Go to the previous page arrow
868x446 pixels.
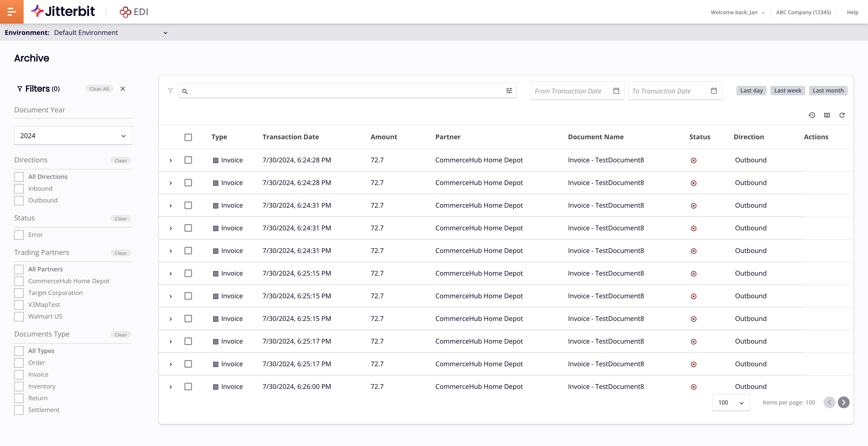(829, 402)
